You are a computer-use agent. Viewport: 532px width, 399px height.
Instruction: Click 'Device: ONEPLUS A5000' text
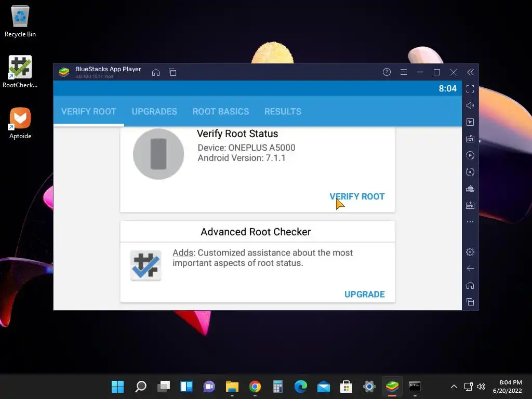pos(247,148)
